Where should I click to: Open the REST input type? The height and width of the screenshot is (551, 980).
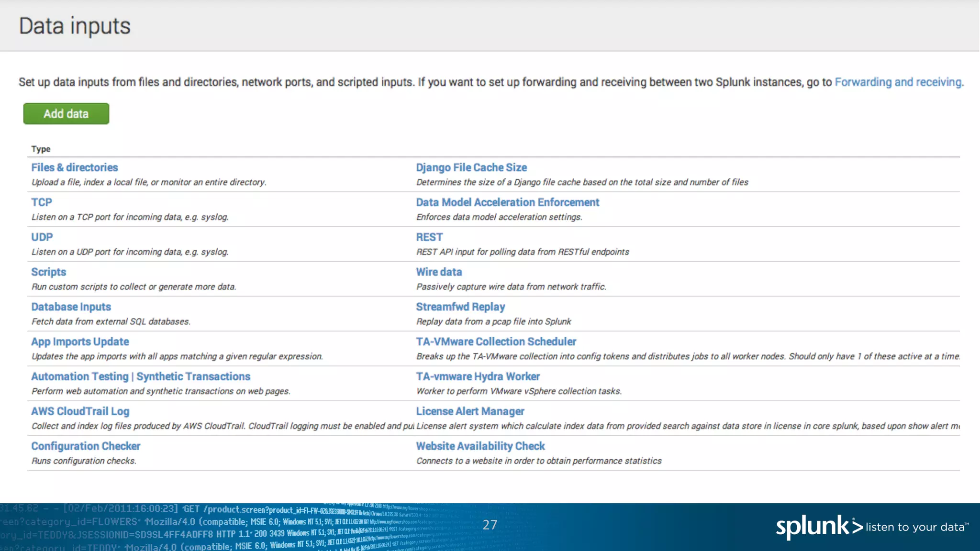[429, 237]
